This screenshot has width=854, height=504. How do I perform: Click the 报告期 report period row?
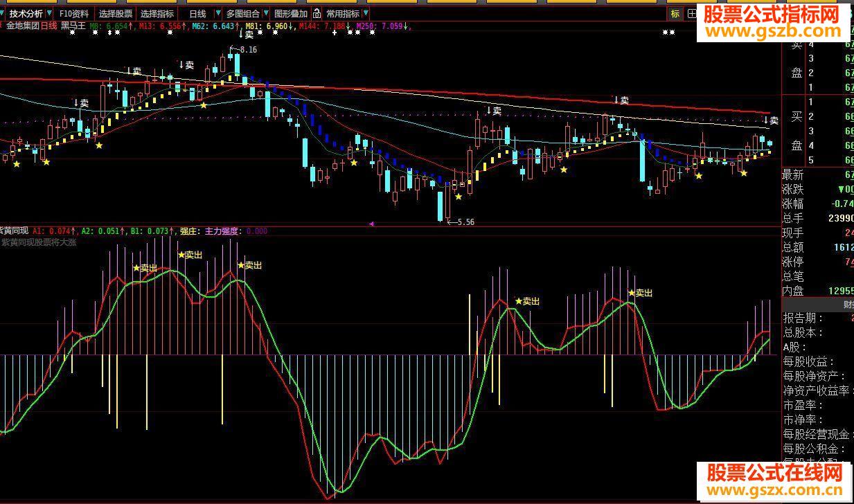click(818, 318)
